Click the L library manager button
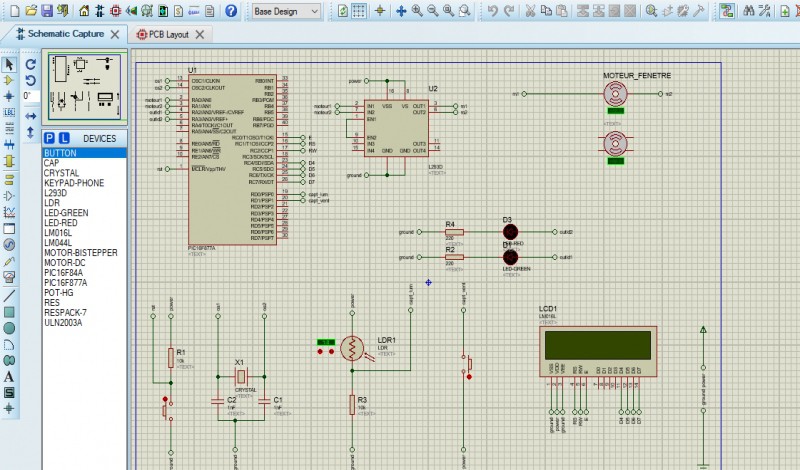 pyautogui.click(x=64, y=138)
